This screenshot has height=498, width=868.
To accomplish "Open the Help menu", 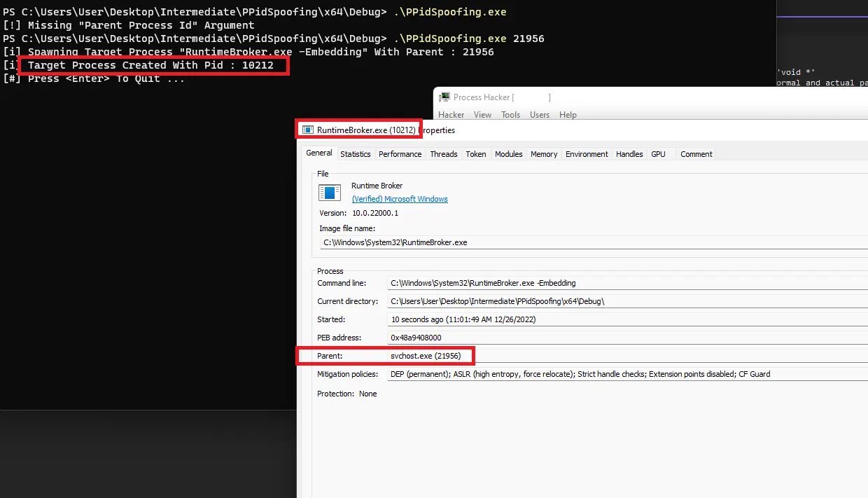I will pyautogui.click(x=568, y=115).
